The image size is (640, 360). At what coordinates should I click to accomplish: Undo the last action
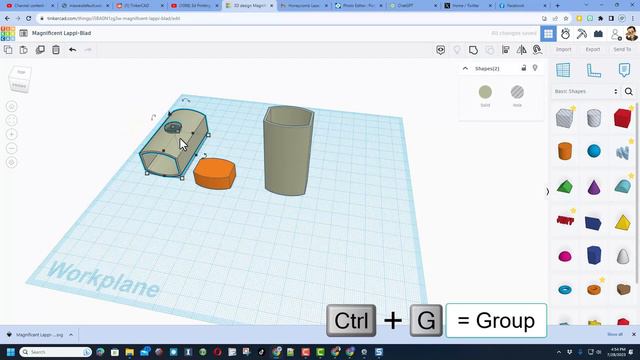click(x=72, y=50)
